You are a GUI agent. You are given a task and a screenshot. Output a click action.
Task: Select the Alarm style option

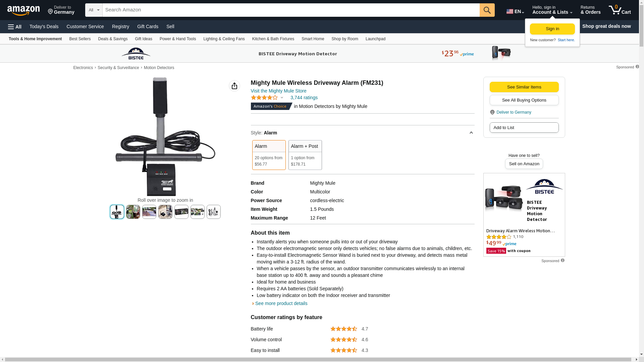[x=269, y=155]
